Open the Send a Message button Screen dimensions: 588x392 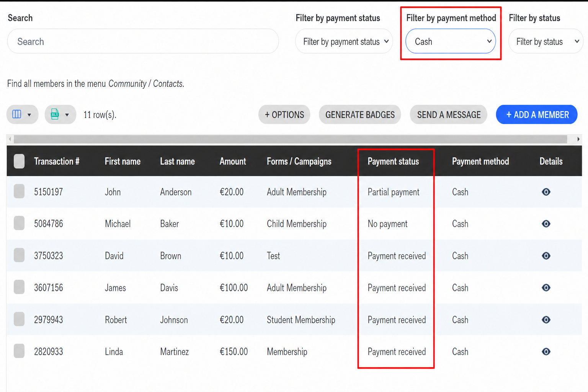[x=449, y=114]
